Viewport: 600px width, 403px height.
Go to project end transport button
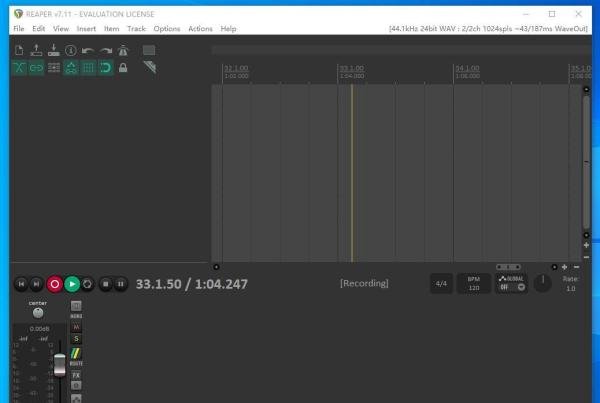pos(36,284)
